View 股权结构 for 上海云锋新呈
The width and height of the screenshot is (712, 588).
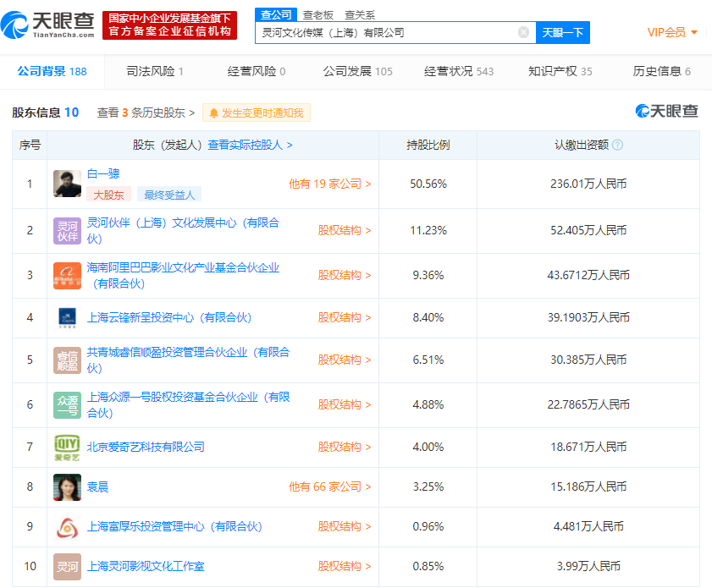click(345, 317)
